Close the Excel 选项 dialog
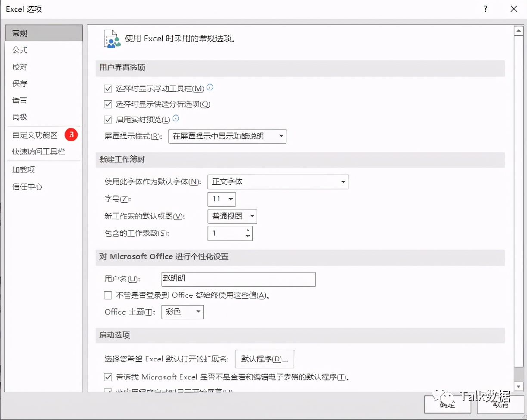This screenshot has height=420, width=527. 514,9
